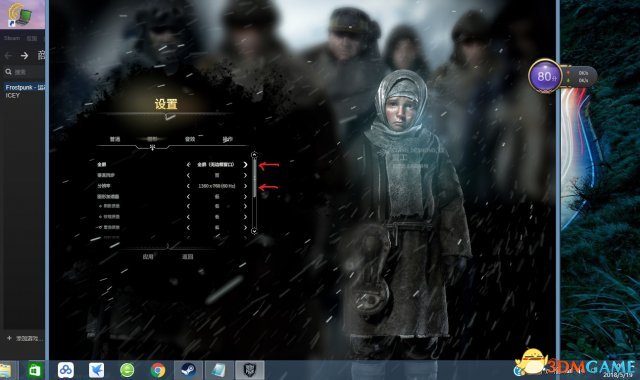
Task: Click the 全屏 setting label
Action: 102,164
